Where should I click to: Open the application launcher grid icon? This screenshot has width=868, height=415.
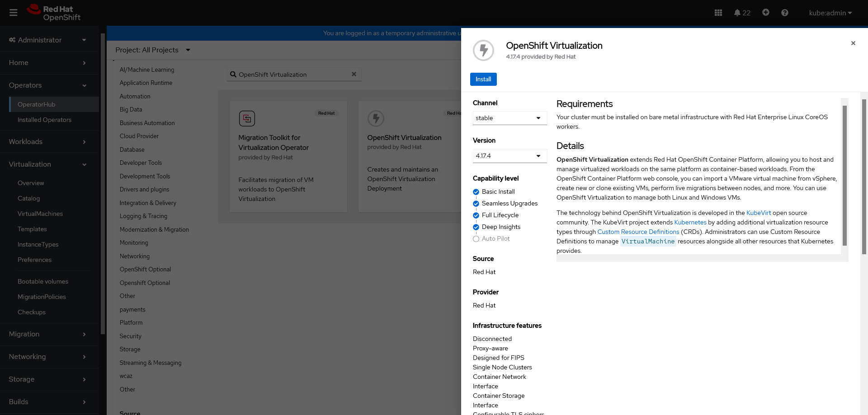pos(718,13)
